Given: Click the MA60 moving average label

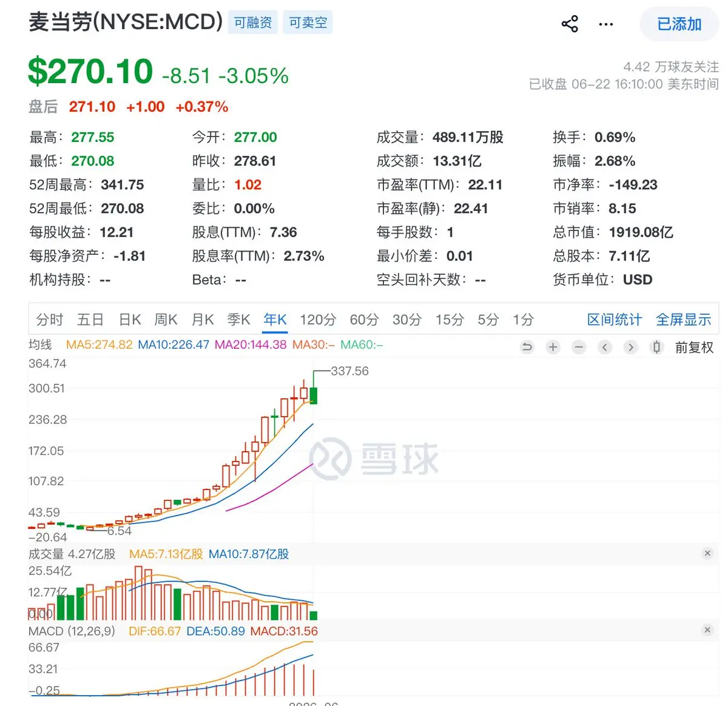Looking at the screenshot, I should 362,345.
